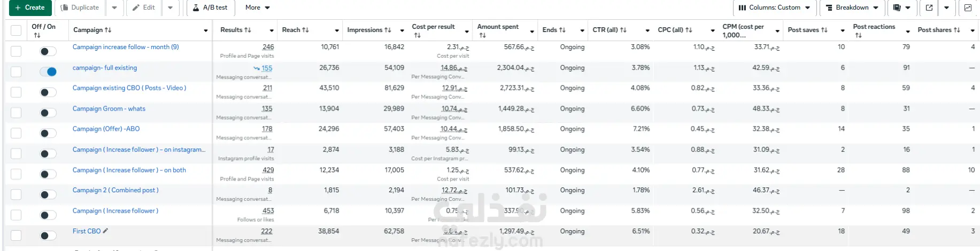The image size is (980, 251).
Task: Open the Campaign (Offer) -ABO link
Action: click(x=106, y=129)
